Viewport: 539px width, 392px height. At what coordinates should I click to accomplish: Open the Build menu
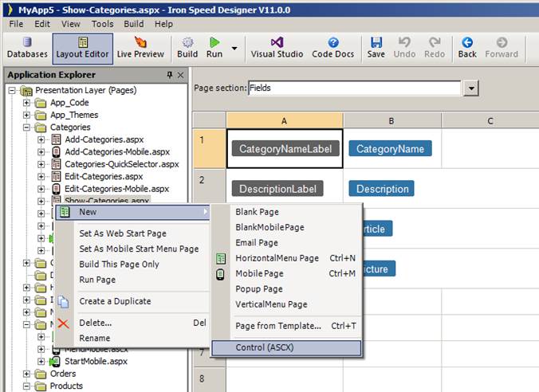click(134, 24)
